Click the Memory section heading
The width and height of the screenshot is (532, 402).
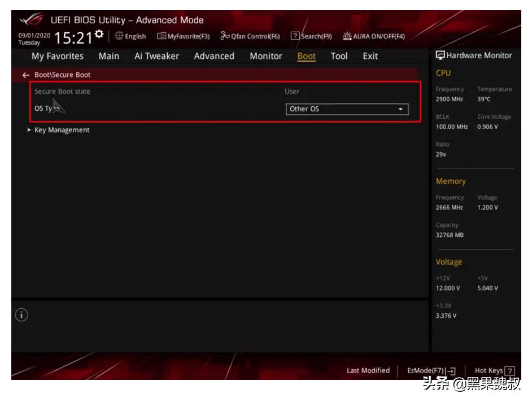[451, 181]
